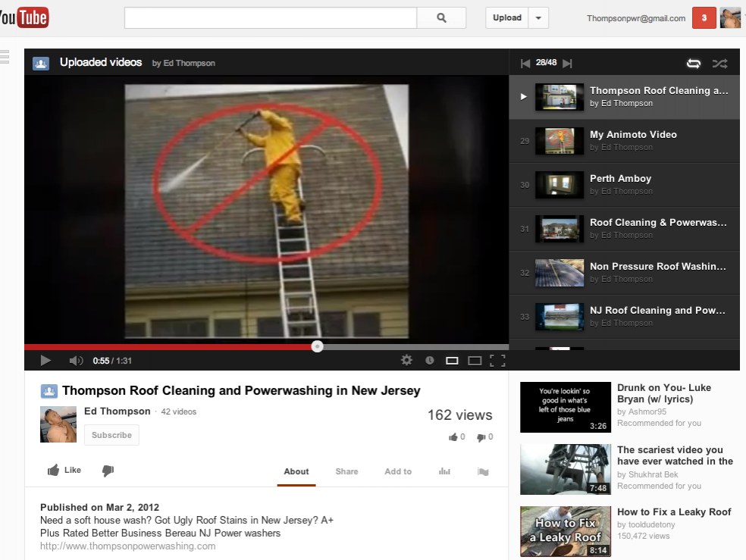Click the search magnifier button

tap(441, 18)
